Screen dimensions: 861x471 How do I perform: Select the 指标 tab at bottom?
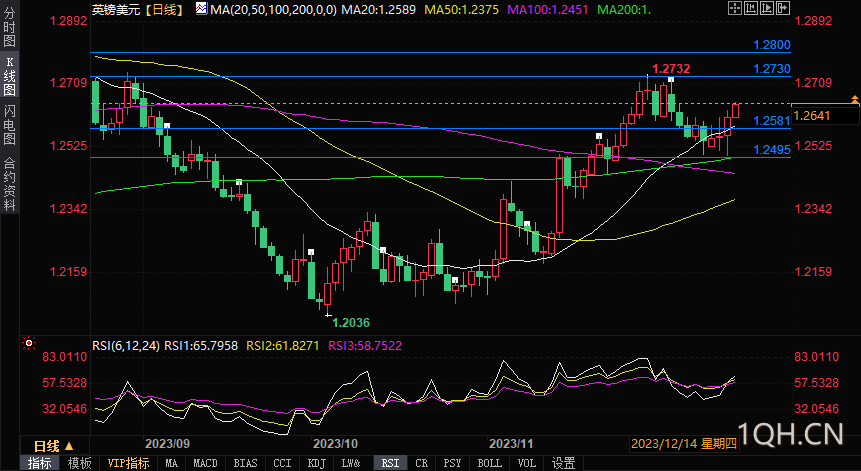(40, 463)
